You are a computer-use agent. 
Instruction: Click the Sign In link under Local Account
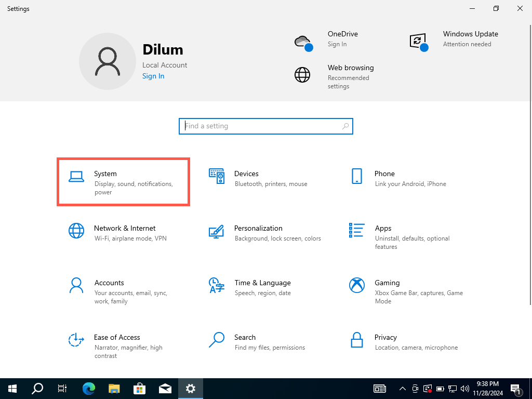(153, 76)
